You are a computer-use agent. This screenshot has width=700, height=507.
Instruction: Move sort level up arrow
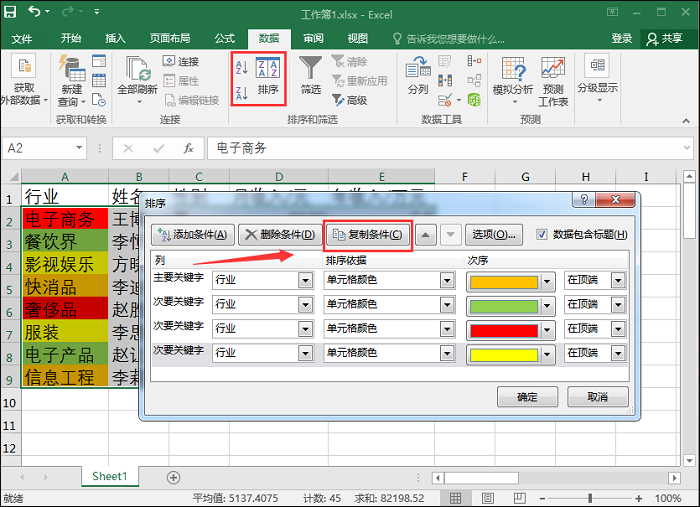click(x=425, y=235)
